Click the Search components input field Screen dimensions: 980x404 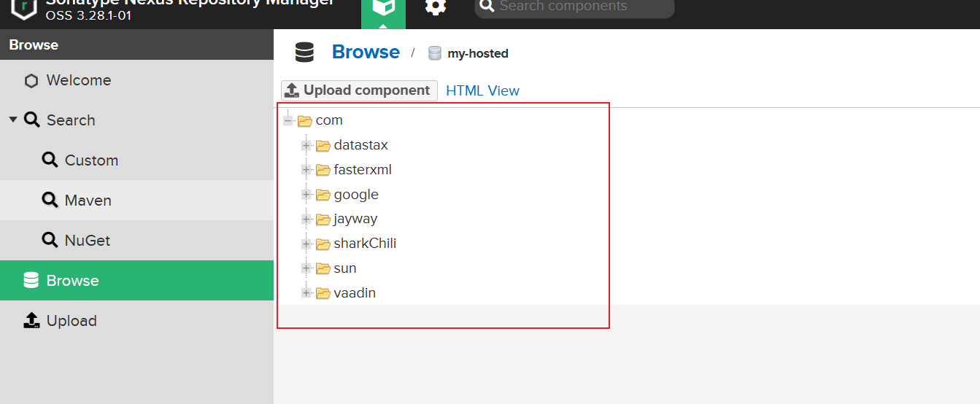[576, 7]
